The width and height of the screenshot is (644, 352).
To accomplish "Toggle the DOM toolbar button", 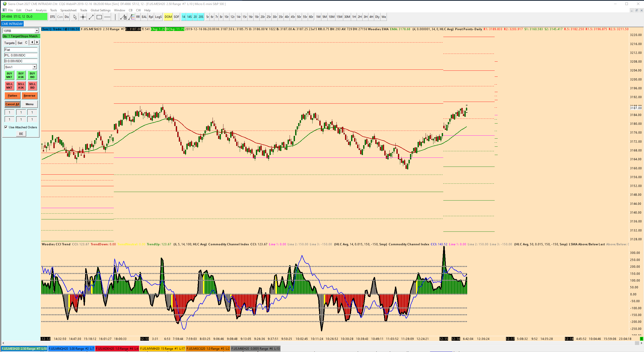I will pyautogui.click(x=168, y=17).
